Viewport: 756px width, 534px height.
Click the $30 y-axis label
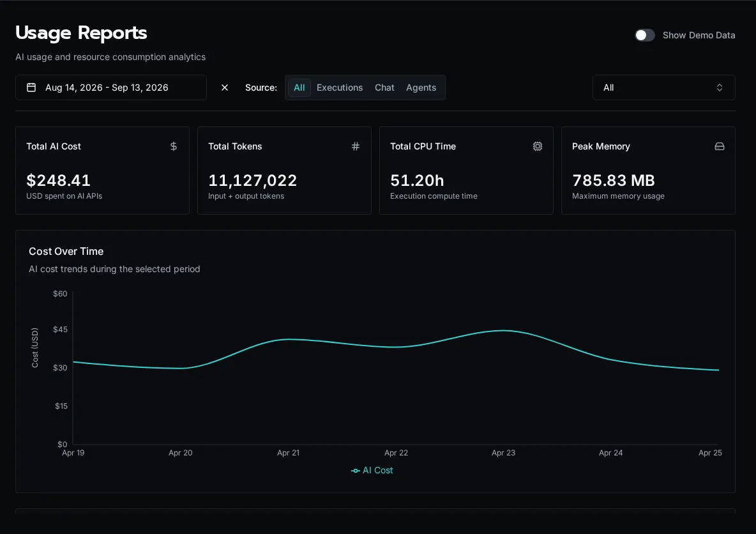(x=60, y=367)
